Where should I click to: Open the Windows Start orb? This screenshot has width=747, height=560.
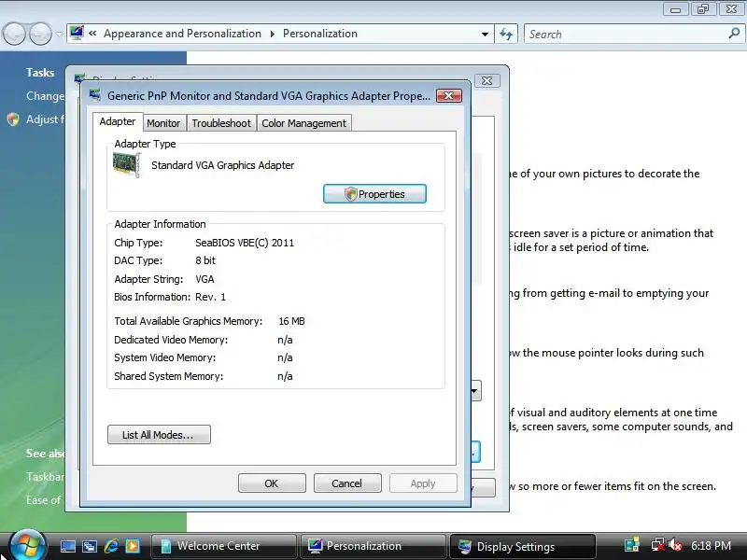(27, 545)
